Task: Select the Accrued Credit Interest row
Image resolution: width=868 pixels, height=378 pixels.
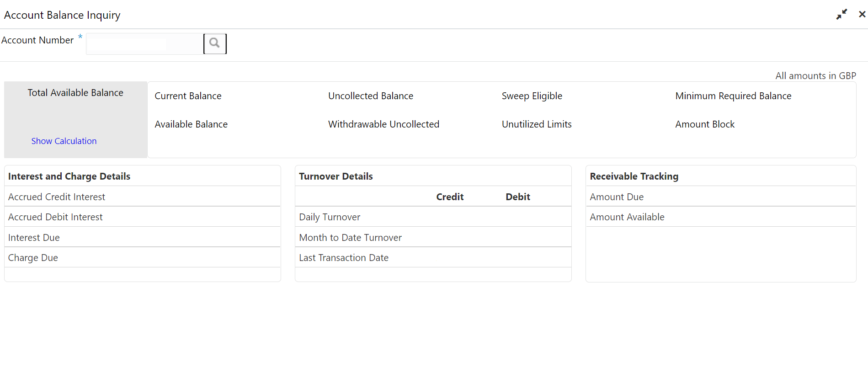Action: coord(142,197)
